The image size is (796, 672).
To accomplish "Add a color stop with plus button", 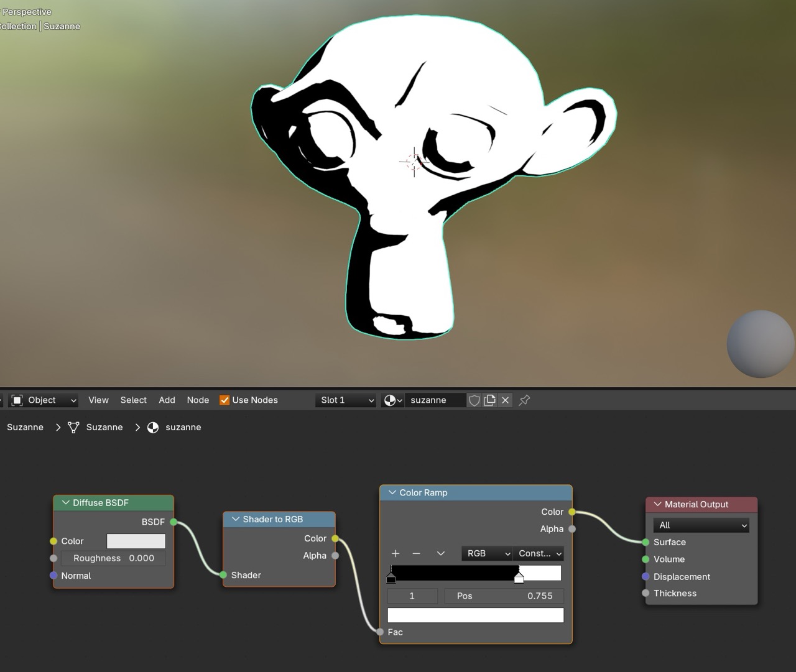I will (396, 553).
